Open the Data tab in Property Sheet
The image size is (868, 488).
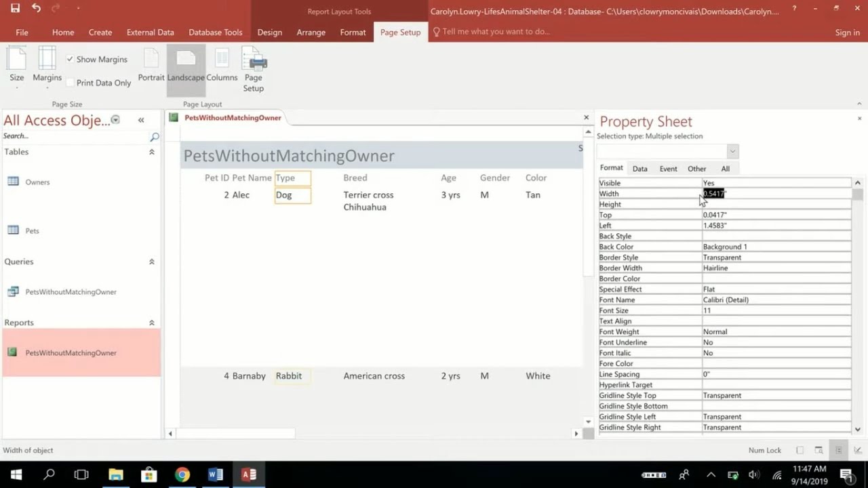tap(640, 169)
